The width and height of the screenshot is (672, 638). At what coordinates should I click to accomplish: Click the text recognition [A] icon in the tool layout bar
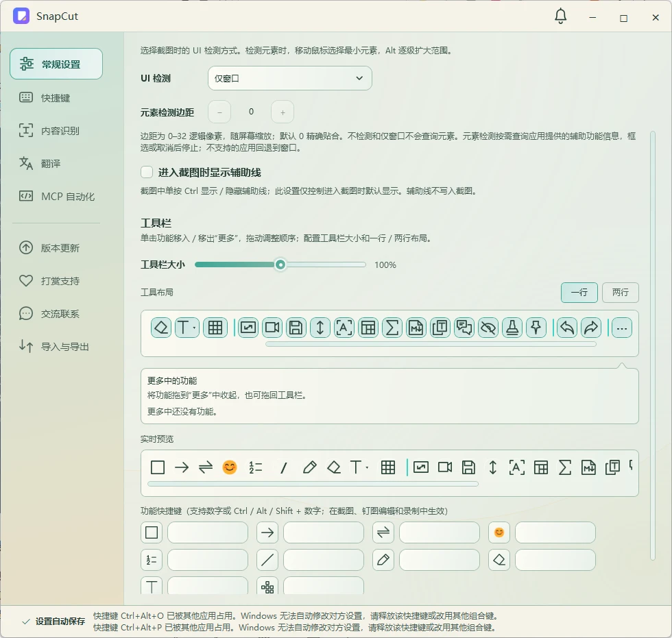click(x=344, y=328)
